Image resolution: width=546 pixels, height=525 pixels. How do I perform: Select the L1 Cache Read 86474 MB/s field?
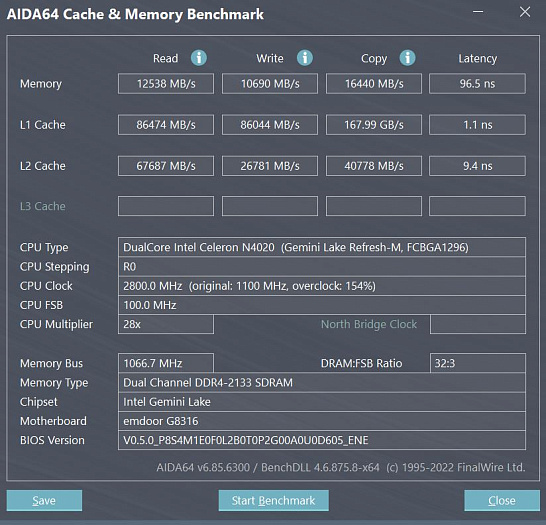click(x=166, y=125)
